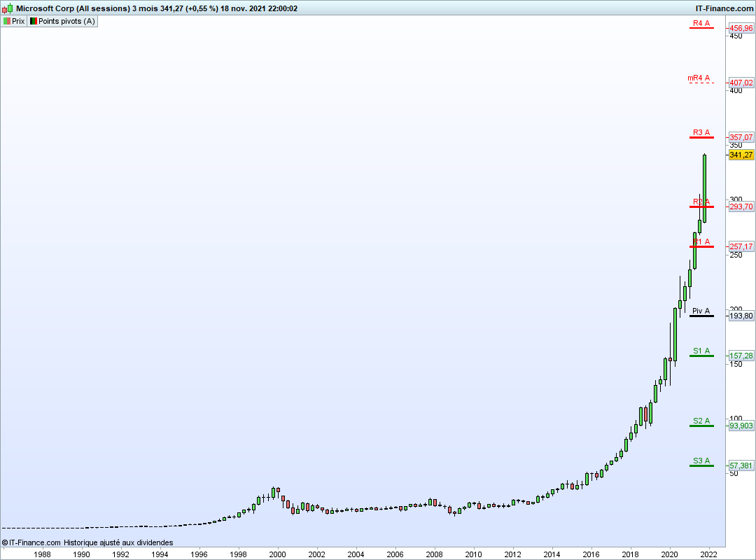Click the 357,07 price tag on axis
Screen dimensions: 756x560
[741, 137]
